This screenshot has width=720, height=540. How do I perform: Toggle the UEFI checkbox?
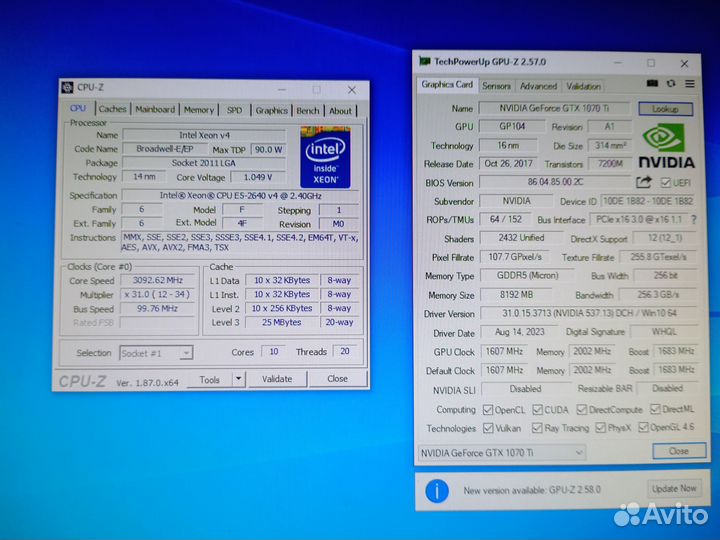click(x=665, y=182)
